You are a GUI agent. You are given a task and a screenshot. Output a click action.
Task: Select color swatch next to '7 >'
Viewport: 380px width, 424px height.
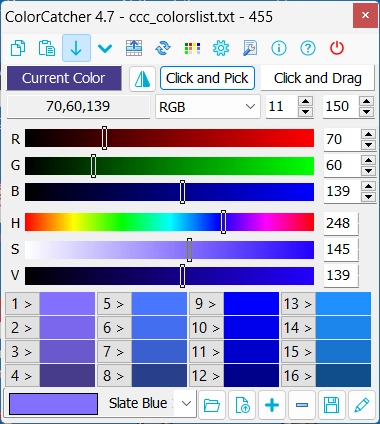[159, 352]
